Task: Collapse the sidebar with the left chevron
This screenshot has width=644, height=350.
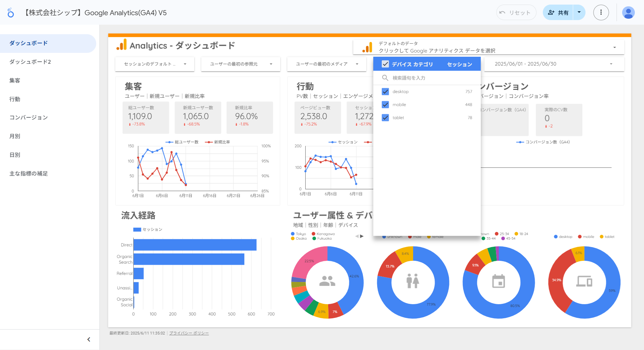Action: 89,339
